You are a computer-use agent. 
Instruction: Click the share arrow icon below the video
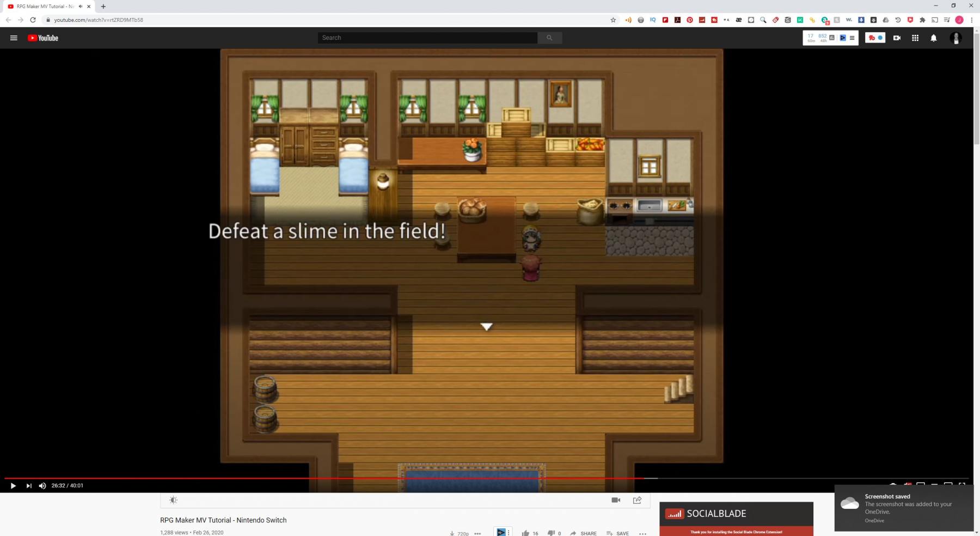pyautogui.click(x=637, y=500)
